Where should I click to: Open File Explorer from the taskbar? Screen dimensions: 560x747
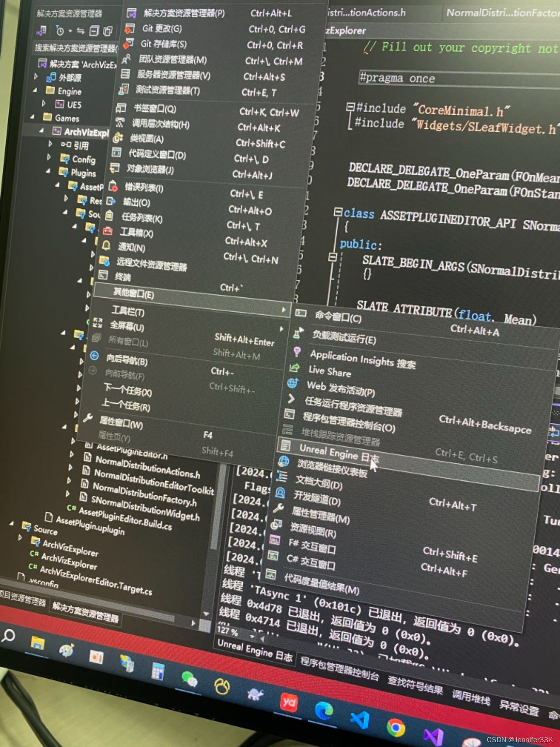[x=38, y=643]
